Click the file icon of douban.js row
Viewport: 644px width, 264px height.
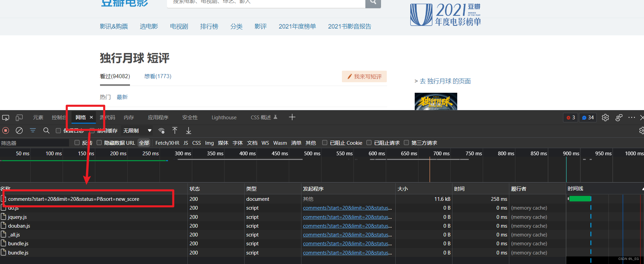pyautogui.click(x=4, y=226)
